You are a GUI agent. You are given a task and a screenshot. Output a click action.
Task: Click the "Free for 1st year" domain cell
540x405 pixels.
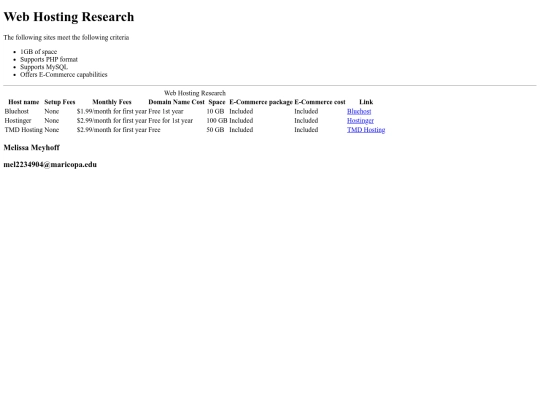coord(170,121)
